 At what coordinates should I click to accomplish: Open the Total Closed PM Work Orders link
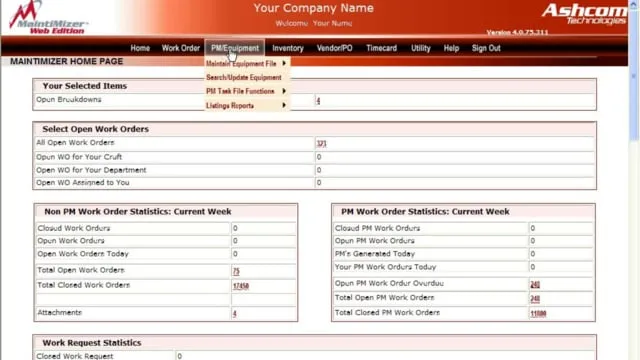click(538, 313)
